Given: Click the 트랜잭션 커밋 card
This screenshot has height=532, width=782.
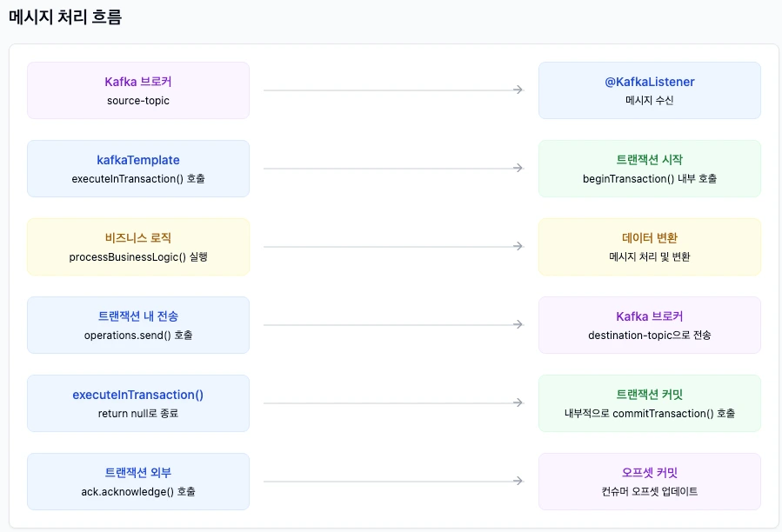Looking at the screenshot, I should 649,402.
